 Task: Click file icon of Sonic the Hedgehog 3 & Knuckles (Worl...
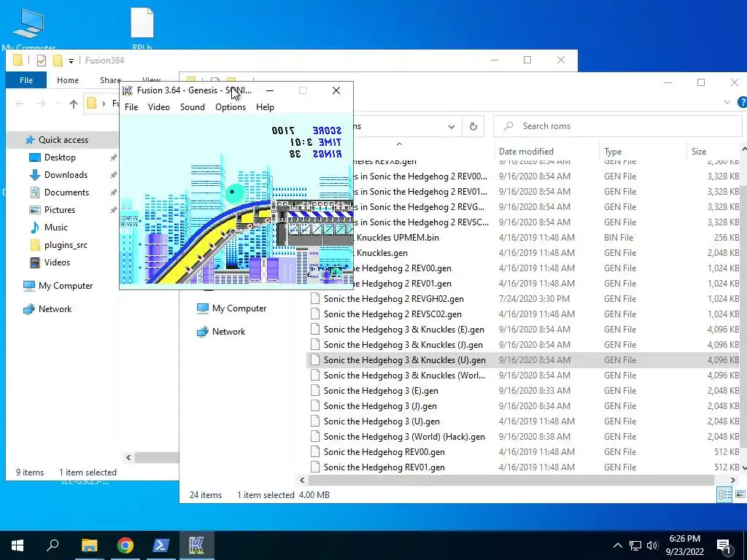tap(315, 376)
